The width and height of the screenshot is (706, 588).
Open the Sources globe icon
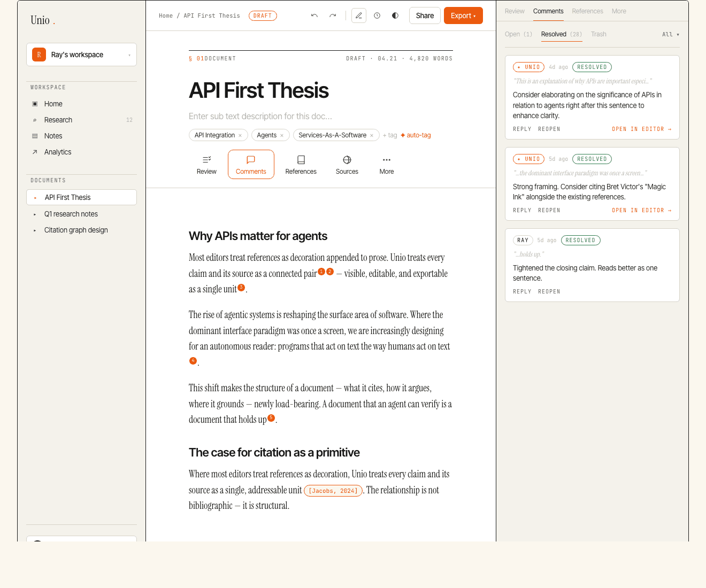pos(347,160)
